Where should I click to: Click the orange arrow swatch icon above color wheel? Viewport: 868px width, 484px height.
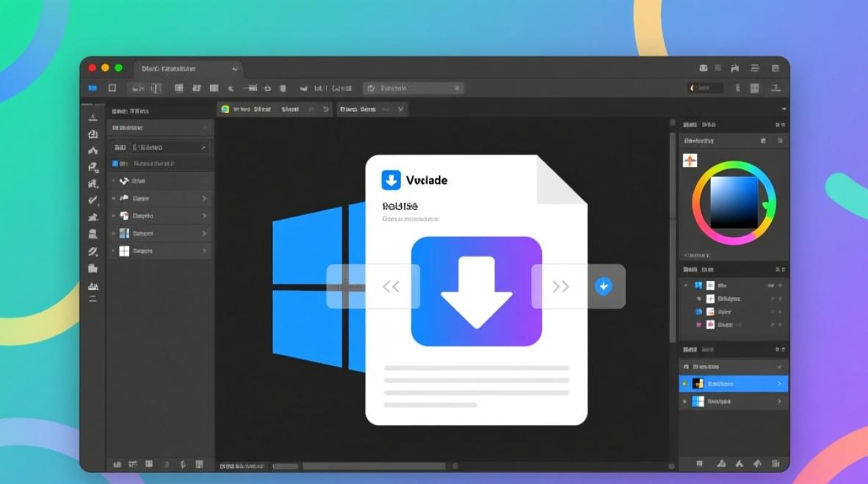click(x=690, y=161)
